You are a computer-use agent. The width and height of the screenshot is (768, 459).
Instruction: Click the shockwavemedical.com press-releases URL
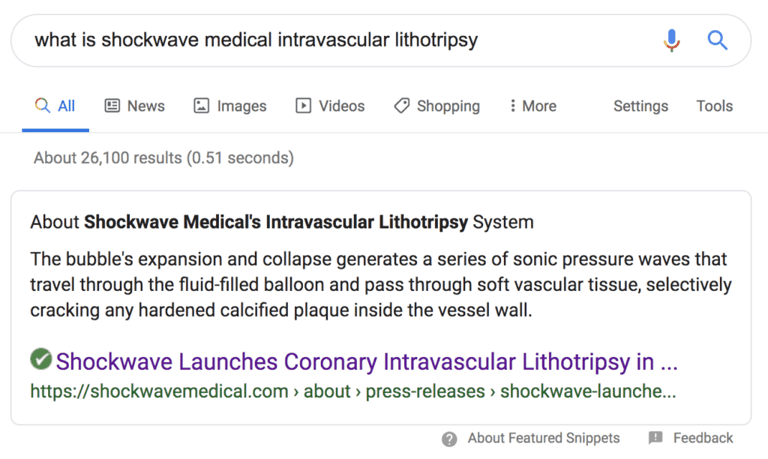pos(353,391)
